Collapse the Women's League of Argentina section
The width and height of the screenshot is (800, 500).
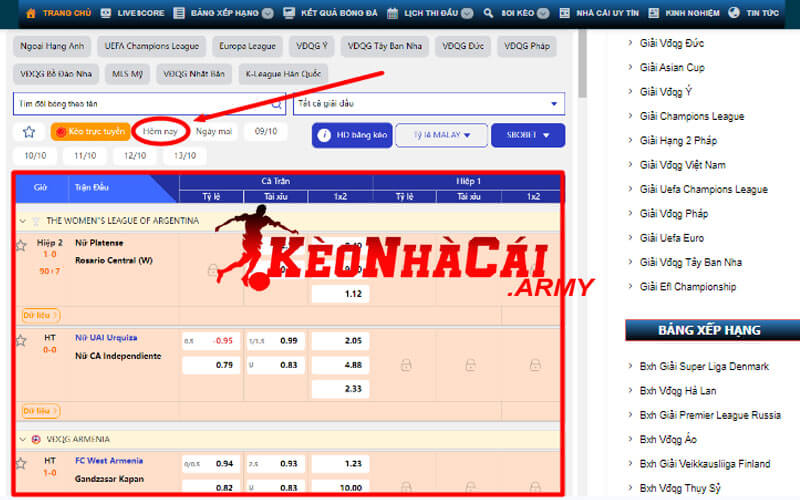(22, 220)
